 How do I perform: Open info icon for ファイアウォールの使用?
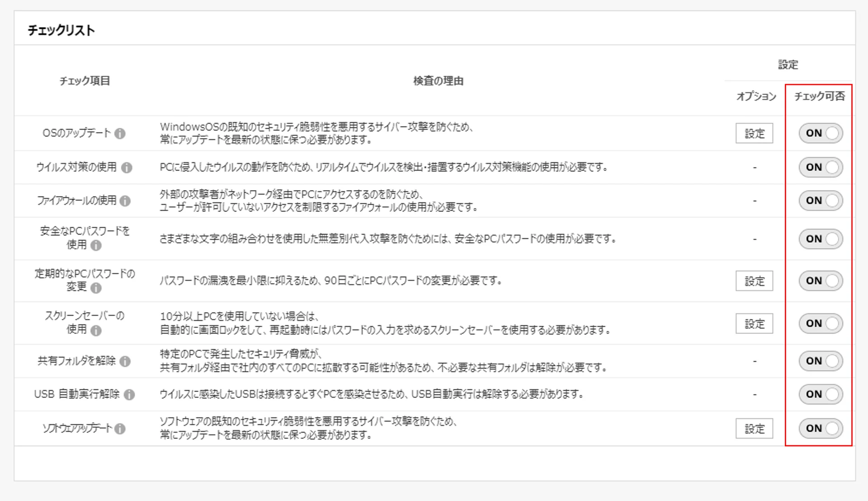point(125,201)
